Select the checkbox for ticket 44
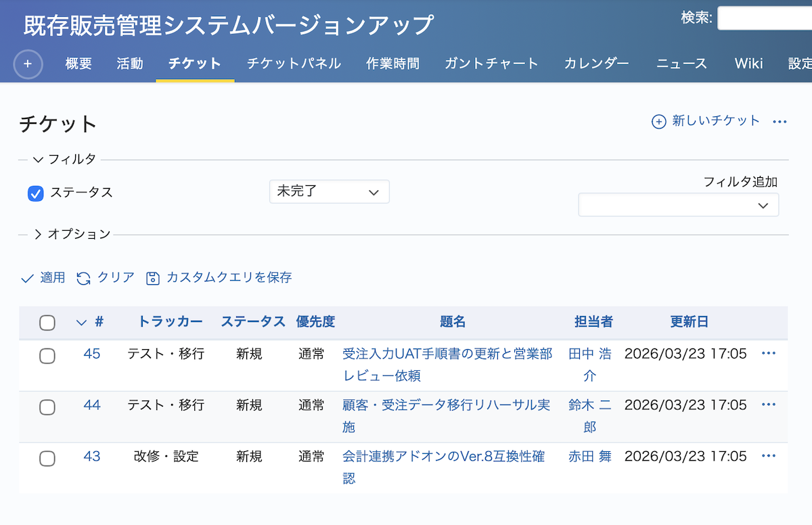 click(x=47, y=407)
